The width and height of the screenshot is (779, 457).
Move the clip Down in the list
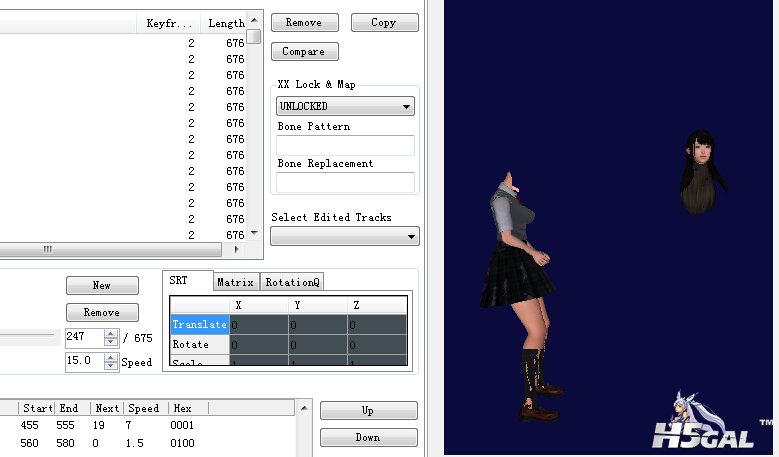368,437
